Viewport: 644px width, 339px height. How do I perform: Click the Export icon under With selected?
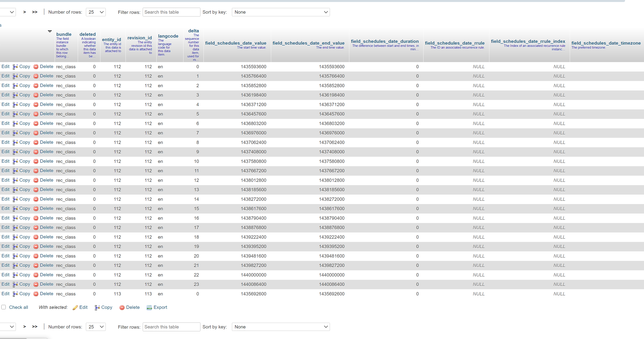pyautogui.click(x=149, y=308)
